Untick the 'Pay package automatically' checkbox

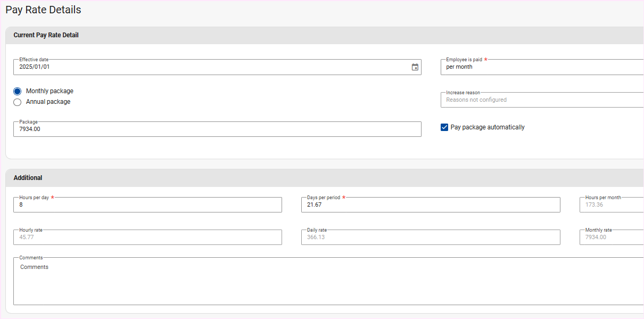tap(444, 127)
